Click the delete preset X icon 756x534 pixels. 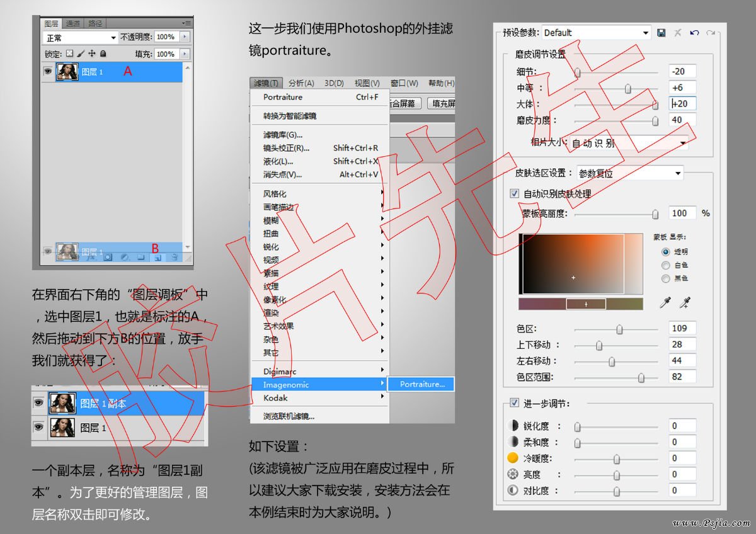(x=678, y=33)
